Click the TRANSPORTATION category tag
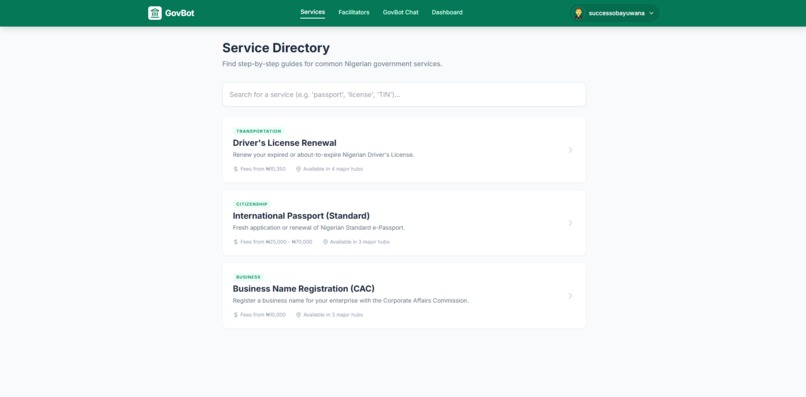This screenshot has width=806, height=397. coord(259,132)
